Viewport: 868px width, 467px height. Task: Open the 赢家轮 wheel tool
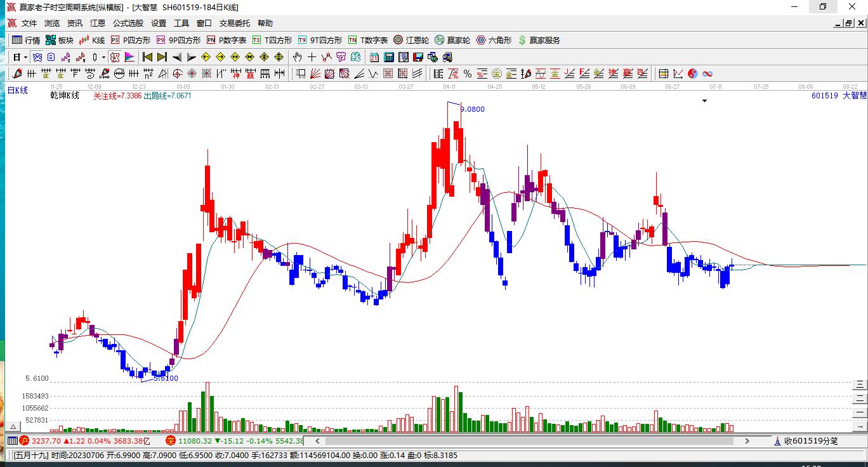(x=452, y=40)
